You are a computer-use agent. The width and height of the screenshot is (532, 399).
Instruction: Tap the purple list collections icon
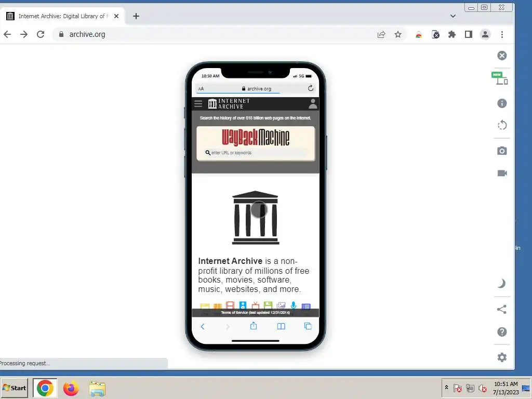point(306,306)
